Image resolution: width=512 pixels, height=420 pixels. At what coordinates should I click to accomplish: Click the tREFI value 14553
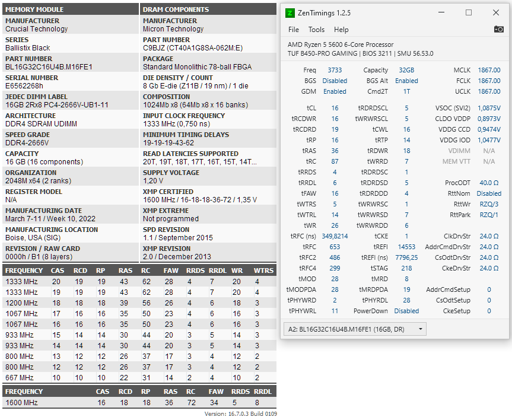click(406, 247)
